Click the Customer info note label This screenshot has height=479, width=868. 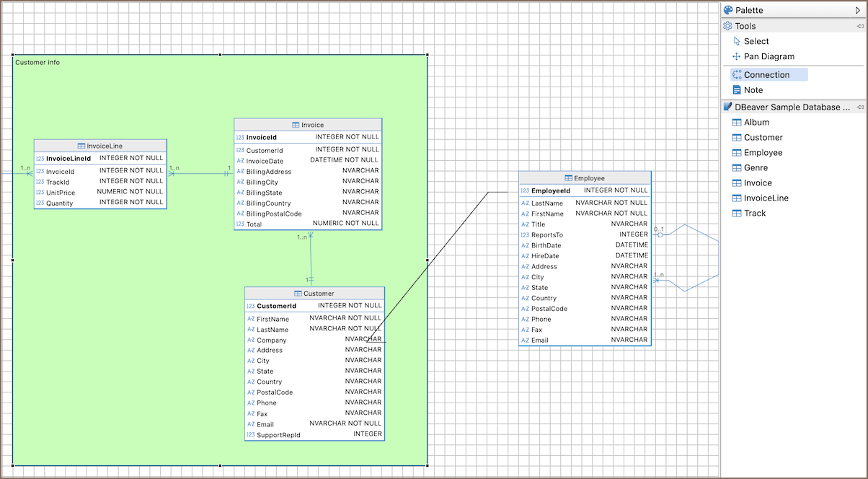[37, 63]
